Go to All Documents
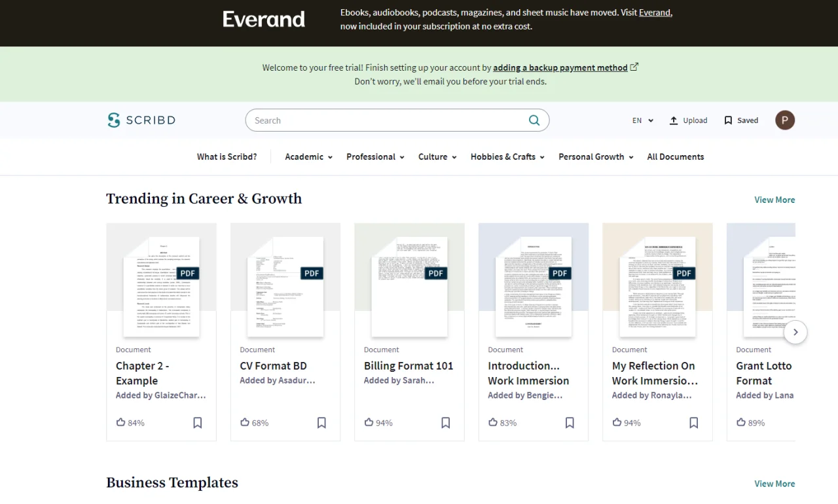This screenshot has width=838, height=504. click(676, 157)
